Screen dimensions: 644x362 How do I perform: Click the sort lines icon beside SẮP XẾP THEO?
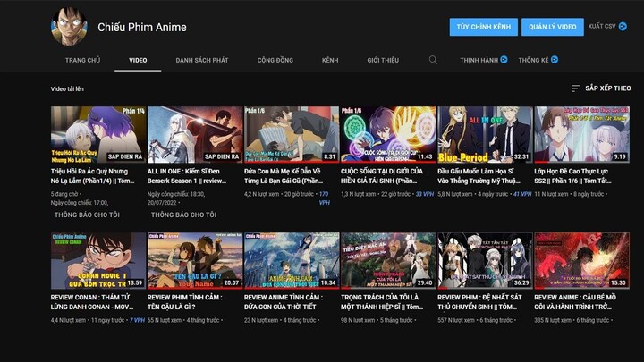pyautogui.click(x=576, y=88)
